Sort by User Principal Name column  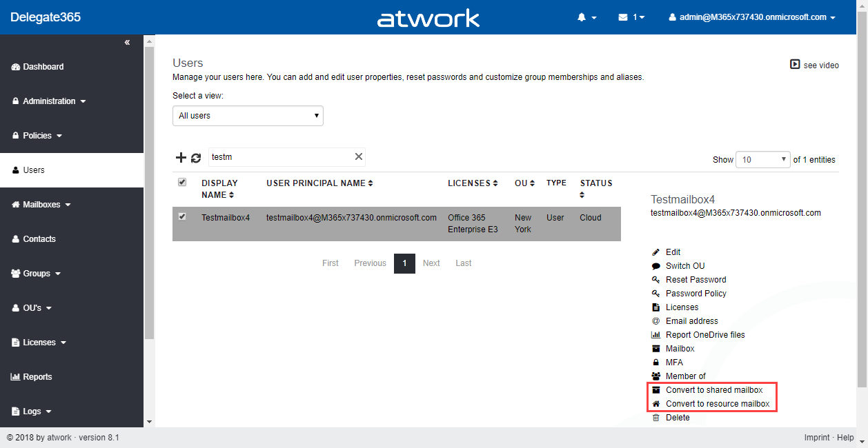click(319, 183)
